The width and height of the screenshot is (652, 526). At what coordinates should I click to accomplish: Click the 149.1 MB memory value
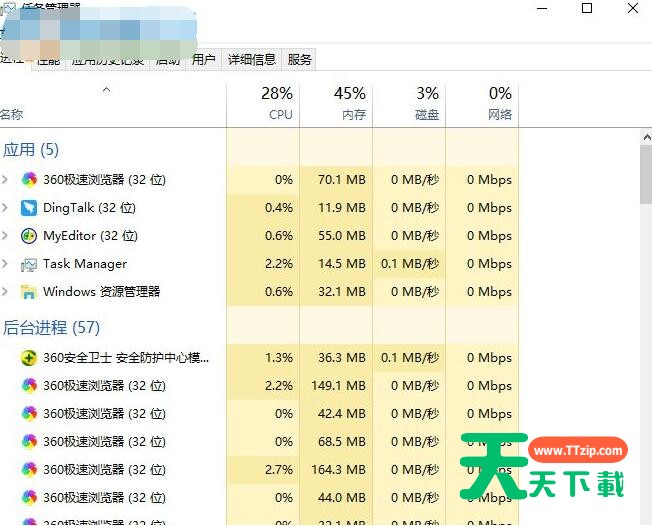click(x=338, y=385)
